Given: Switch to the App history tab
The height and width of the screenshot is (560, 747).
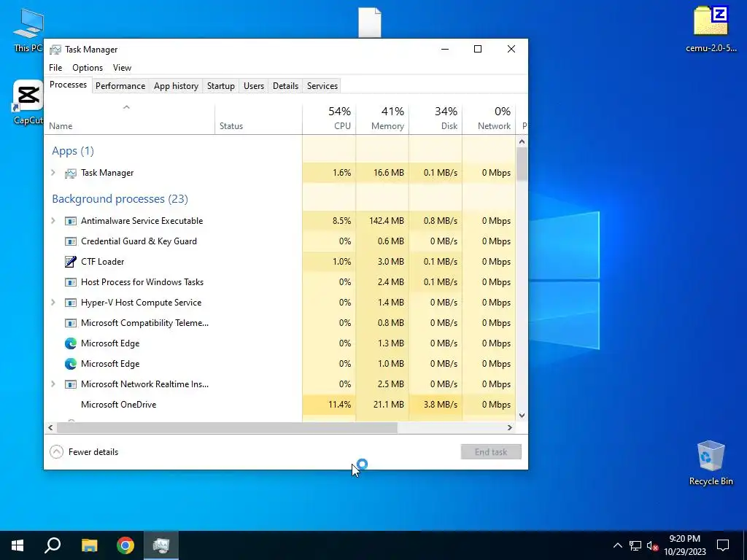Looking at the screenshot, I should pos(176,86).
